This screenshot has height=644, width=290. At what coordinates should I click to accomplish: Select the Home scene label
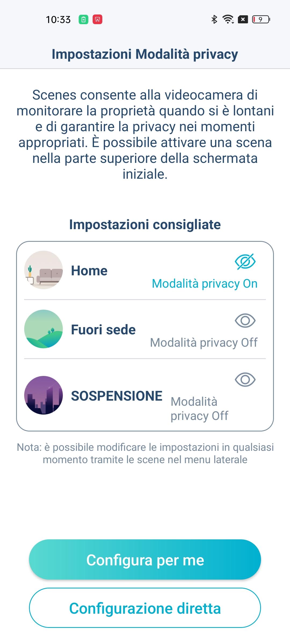point(89,270)
